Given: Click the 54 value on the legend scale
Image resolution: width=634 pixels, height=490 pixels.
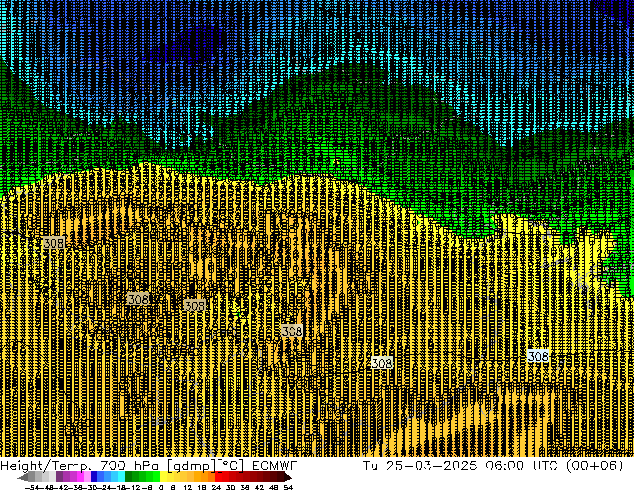Looking at the screenshot, I should click(288, 486).
